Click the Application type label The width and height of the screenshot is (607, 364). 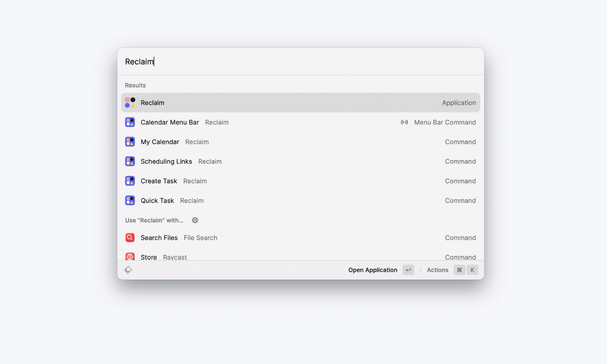459,102
